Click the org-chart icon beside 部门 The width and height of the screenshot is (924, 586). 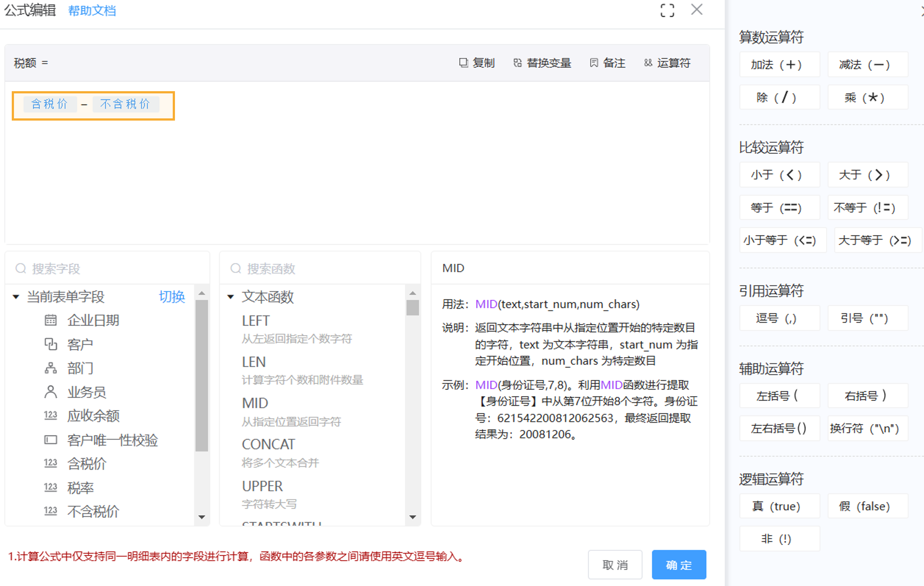[x=51, y=368]
